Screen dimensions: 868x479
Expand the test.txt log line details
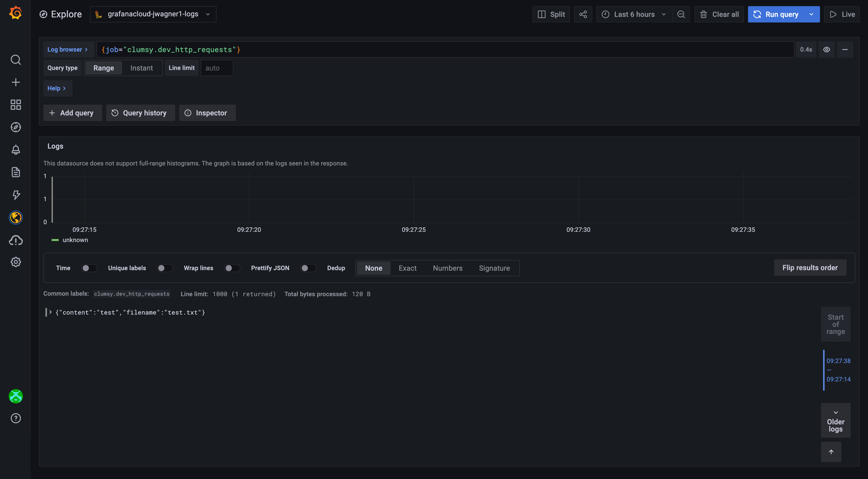(50, 312)
